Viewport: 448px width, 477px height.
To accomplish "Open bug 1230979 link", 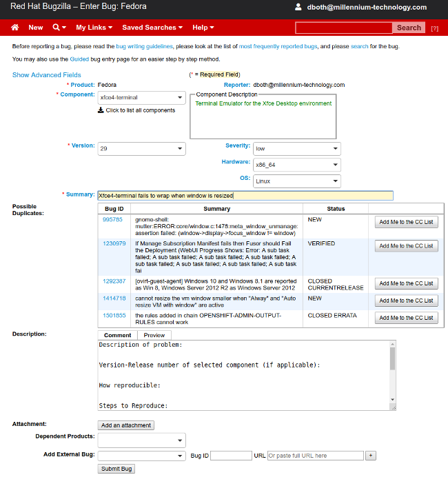I will pyautogui.click(x=114, y=243).
